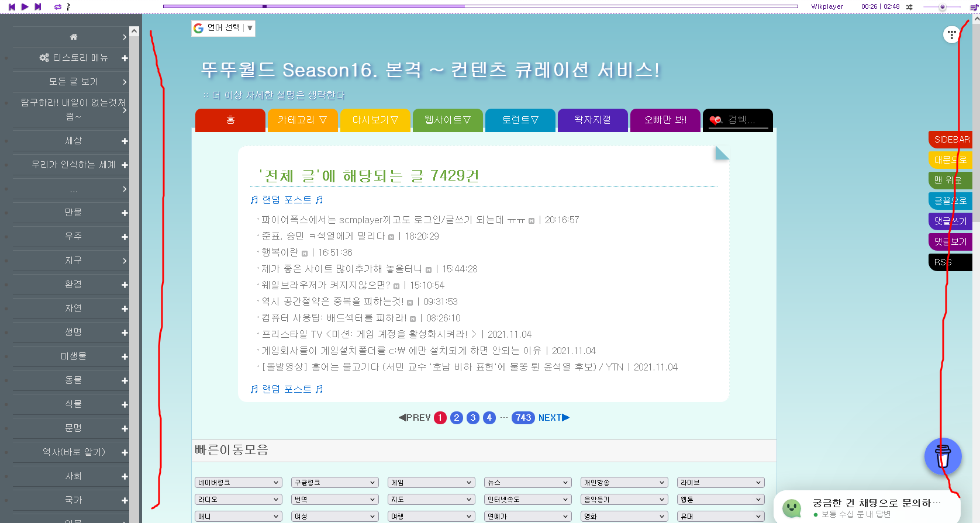
Task: Open the 토런트 tab menu
Action: tap(520, 120)
